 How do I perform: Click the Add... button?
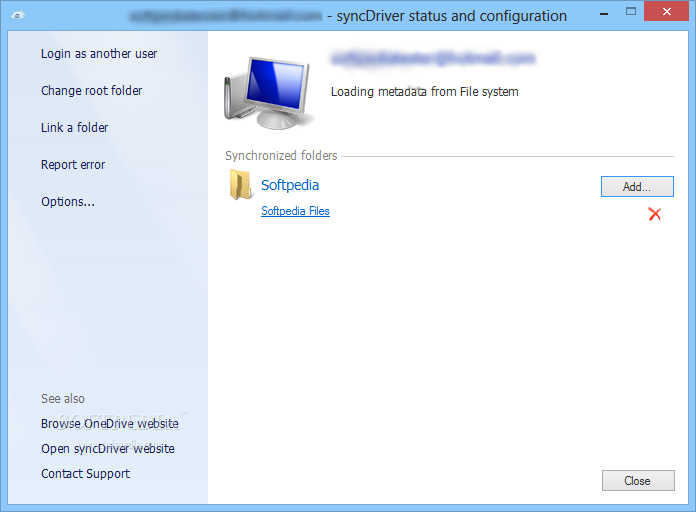click(637, 187)
